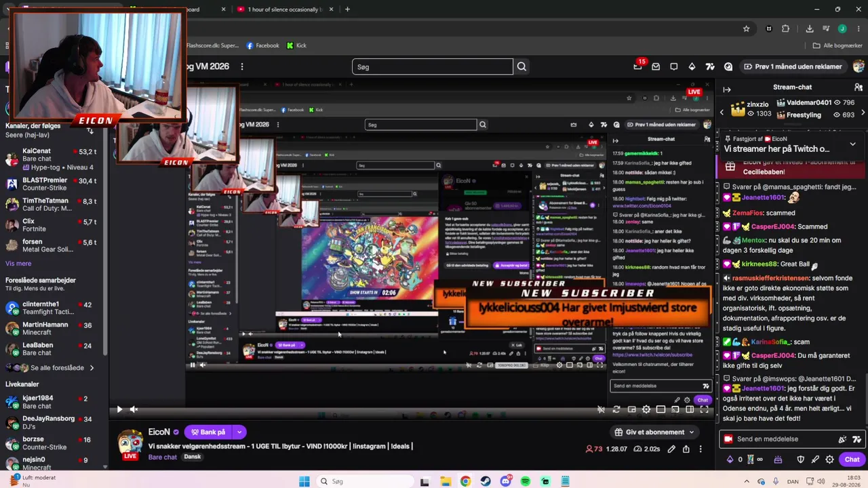Open player settings gear icon
The width and height of the screenshot is (868, 488).
(646, 409)
